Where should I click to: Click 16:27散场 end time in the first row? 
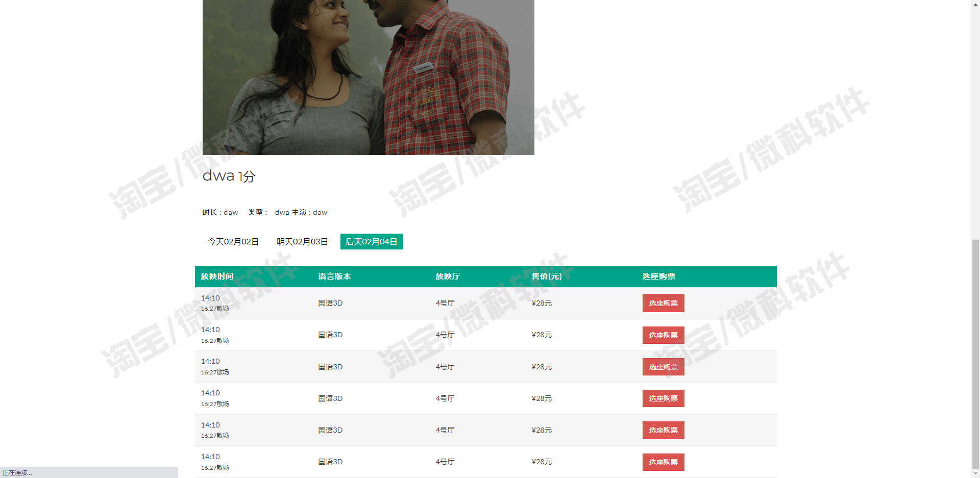coord(215,309)
